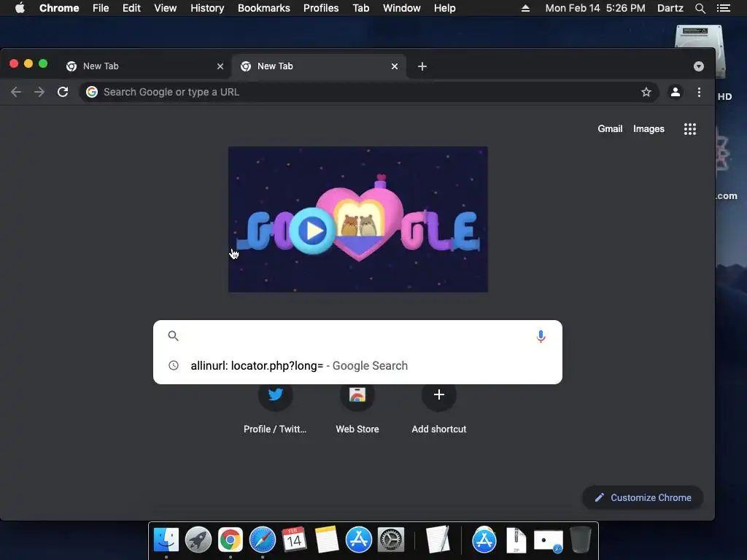Open the Edit menu
Screen dimensions: 747x560
tap(131, 8)
